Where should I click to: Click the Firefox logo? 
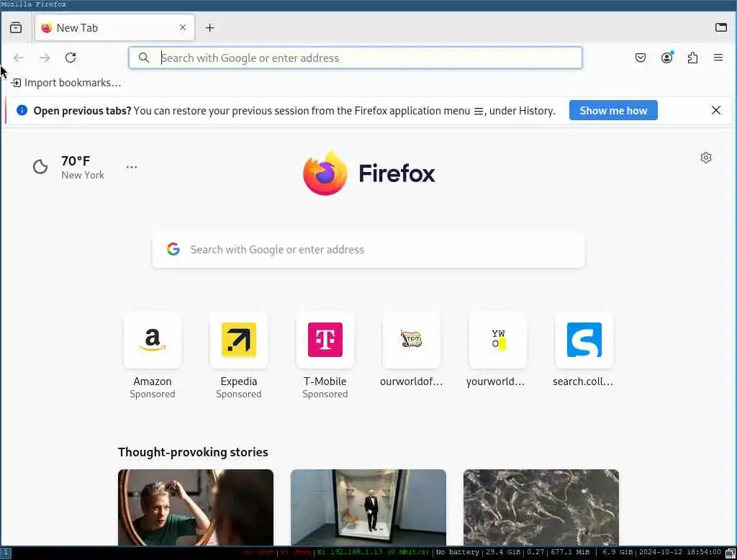tap(369, 173)
